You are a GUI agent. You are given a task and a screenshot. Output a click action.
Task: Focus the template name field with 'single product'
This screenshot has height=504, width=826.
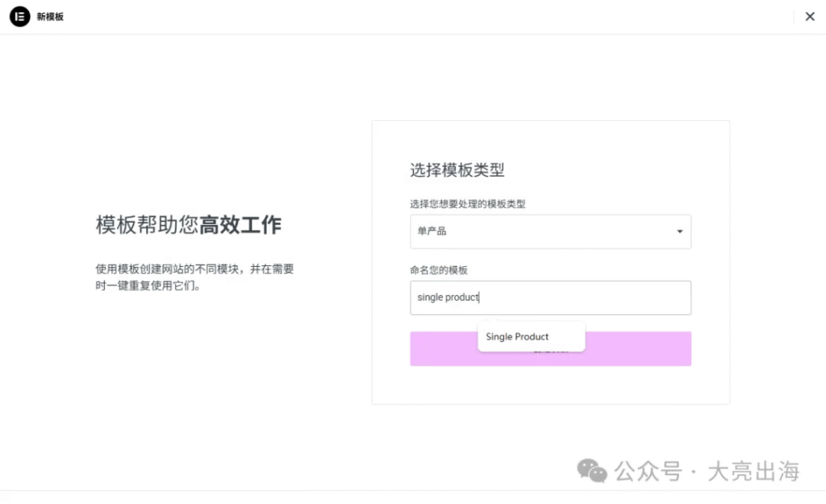(x=550, y=298)
